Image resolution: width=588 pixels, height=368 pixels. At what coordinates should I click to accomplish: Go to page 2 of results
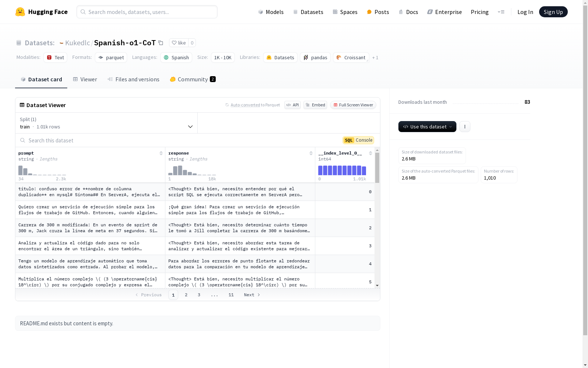(186, 295)
